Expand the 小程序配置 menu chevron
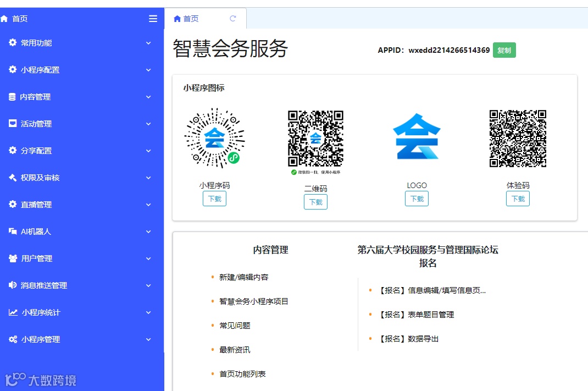588x391 pixels. coord(148,70)
